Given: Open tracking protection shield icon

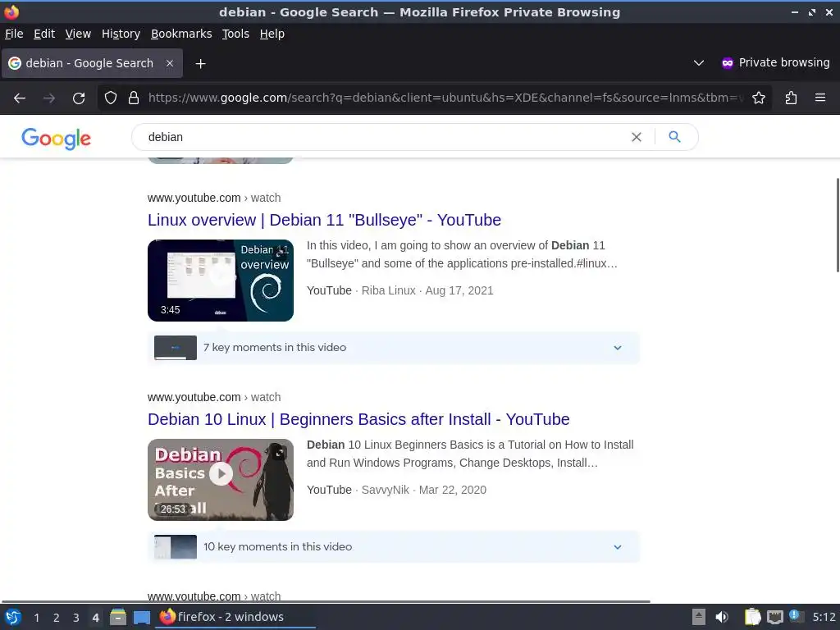Looking at the screenshot, I should pos(111,98).
